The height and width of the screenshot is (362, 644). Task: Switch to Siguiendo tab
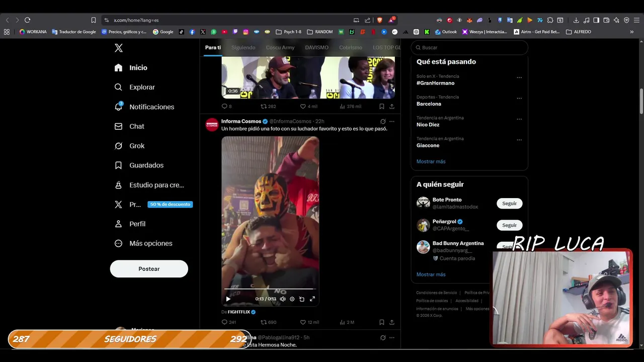tap(243, 47)
